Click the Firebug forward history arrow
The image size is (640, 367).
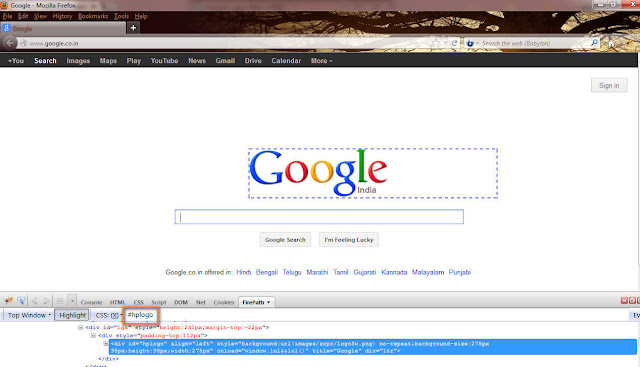(46, 301)
